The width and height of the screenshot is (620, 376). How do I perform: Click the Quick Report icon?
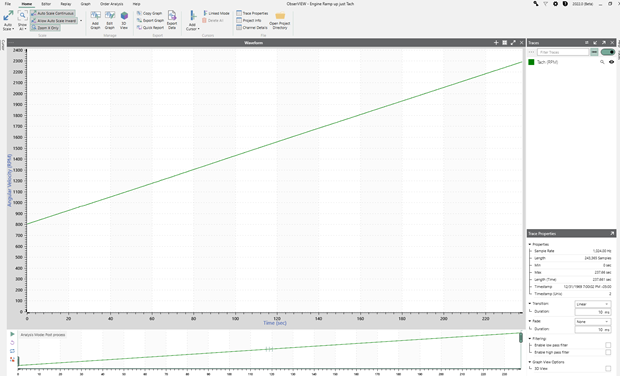coord(139,28)
